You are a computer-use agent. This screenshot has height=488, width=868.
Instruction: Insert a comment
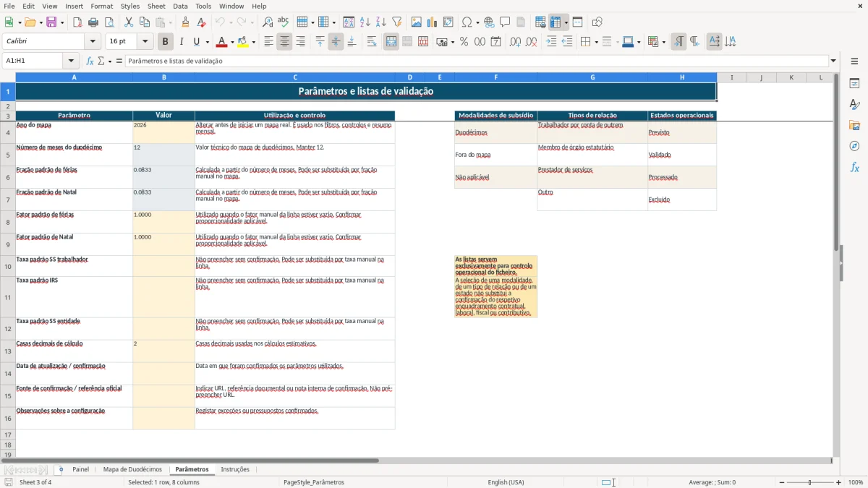pos(505,22)
